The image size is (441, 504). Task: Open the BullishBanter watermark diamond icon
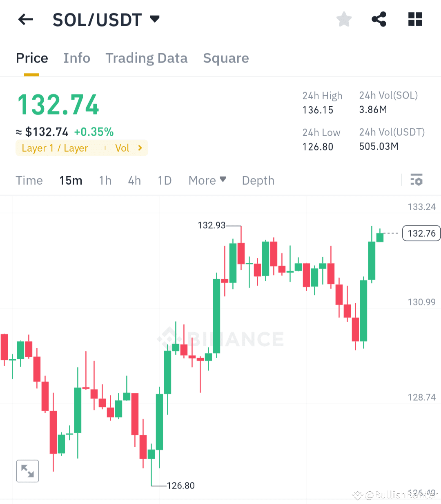tap(357, 495)
